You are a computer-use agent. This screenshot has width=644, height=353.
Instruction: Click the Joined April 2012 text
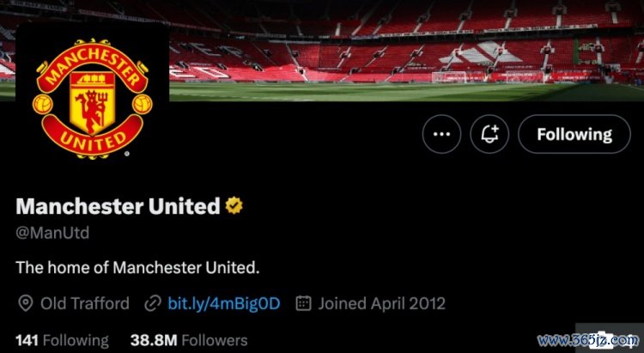[x=381, y=303]
